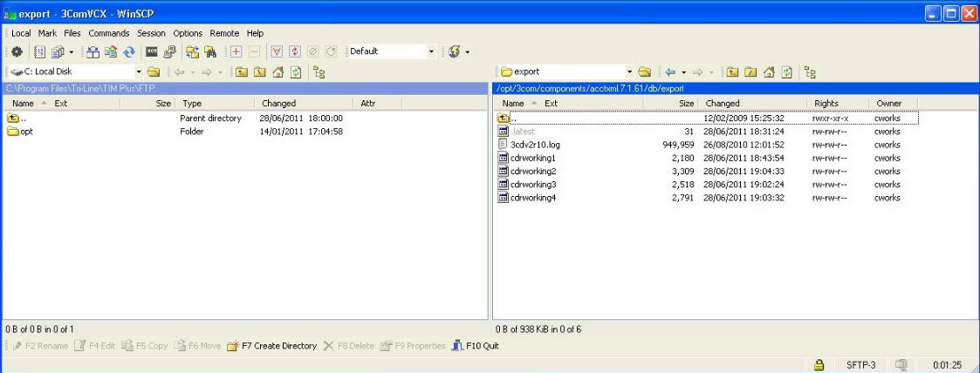980x373 pixels.
Task: Click the remote panel back arrow
Action: [671, 71]
